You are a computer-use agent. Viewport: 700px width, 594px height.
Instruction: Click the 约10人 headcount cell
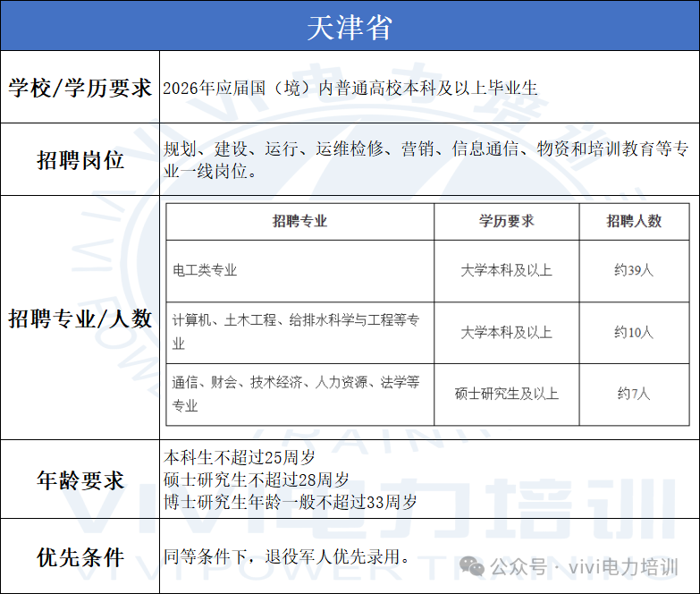[x=633, y=332]
